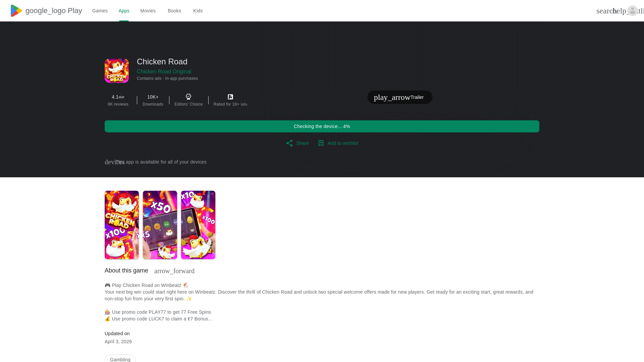The height and width of the screenshot is (362, 644).
Task: Switch to the Books tab
Action: [174, 11]
